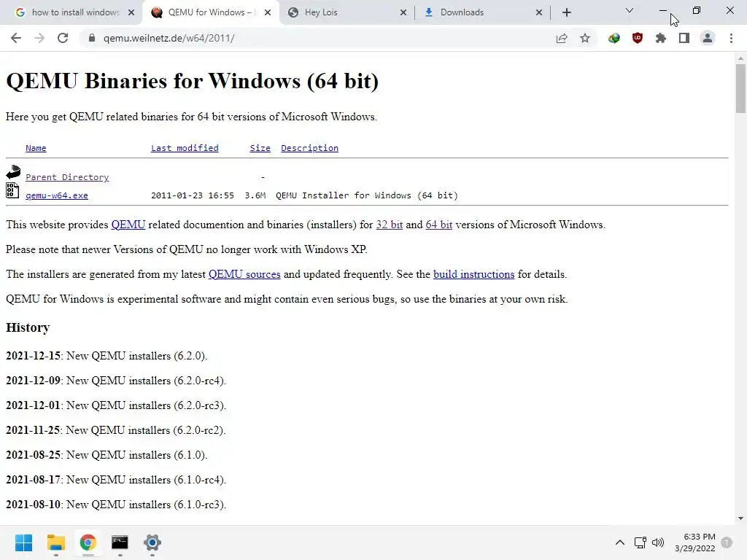The height and width of the screenshot is (560, 747).
Task: Open the 32 bit link
Action: coord(390,225)
